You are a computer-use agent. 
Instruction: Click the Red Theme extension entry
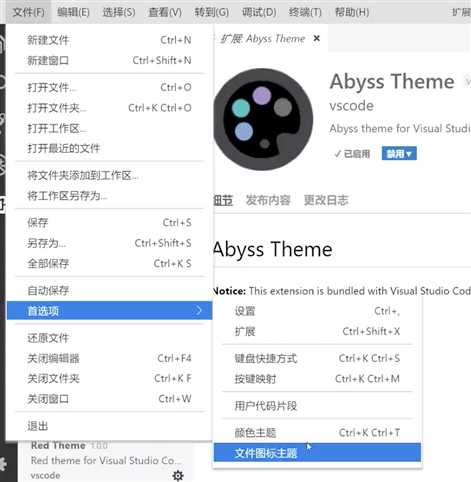click(x=107, y=461)
